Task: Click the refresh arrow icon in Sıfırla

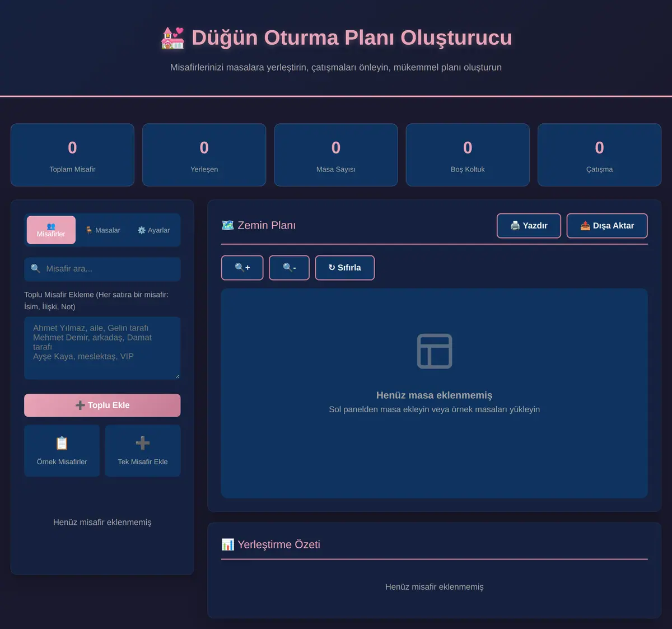Action: 332,268
